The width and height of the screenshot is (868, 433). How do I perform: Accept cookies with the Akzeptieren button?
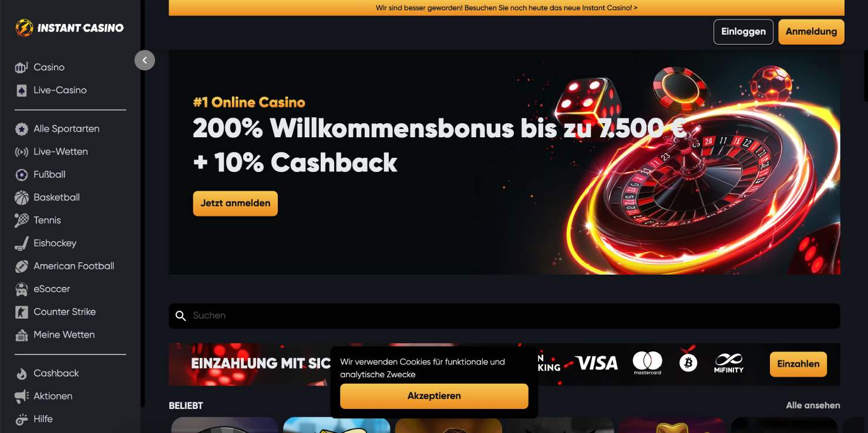(x=434, y=396)
